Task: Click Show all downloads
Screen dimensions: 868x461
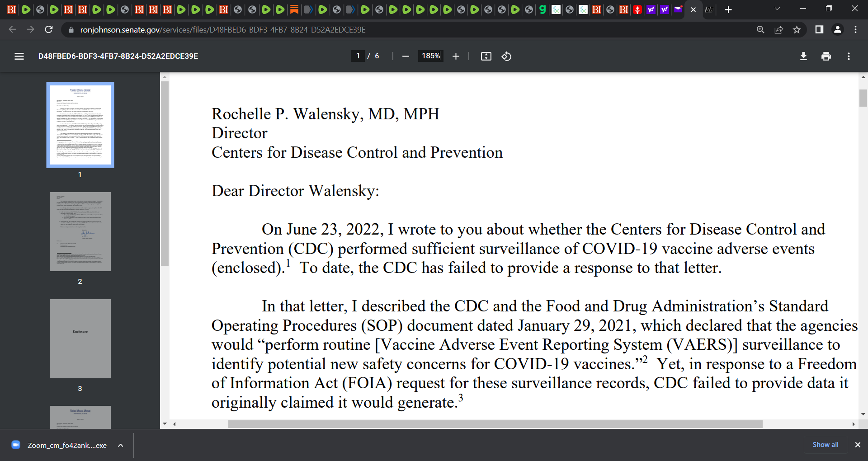Action: [x=825, y=445]
